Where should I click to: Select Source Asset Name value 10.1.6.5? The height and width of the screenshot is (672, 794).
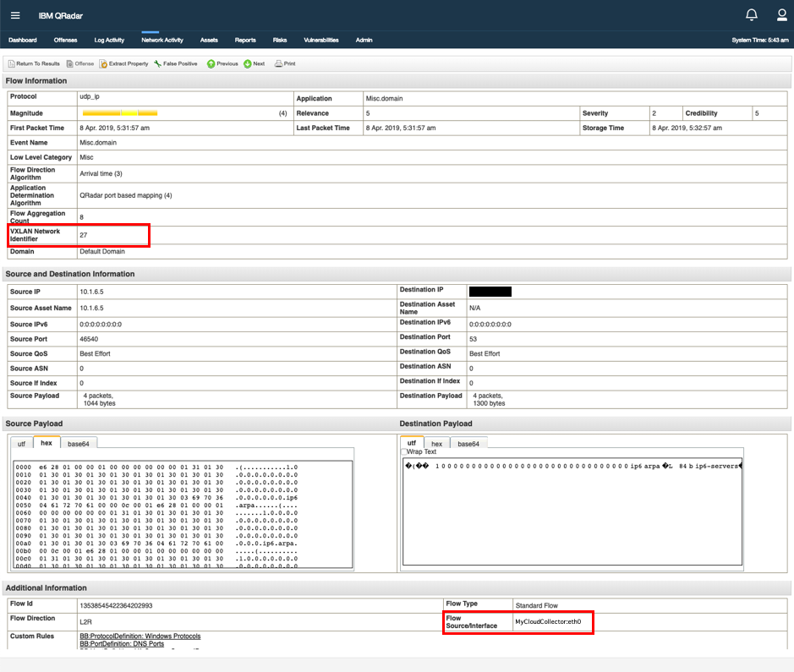[91, 309]
